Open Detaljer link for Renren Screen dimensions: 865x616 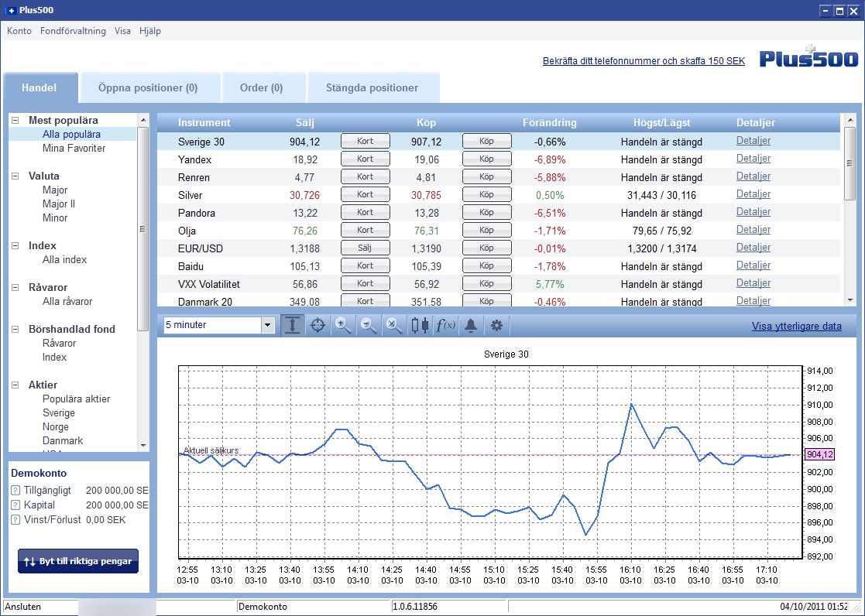tap(753, 176)
